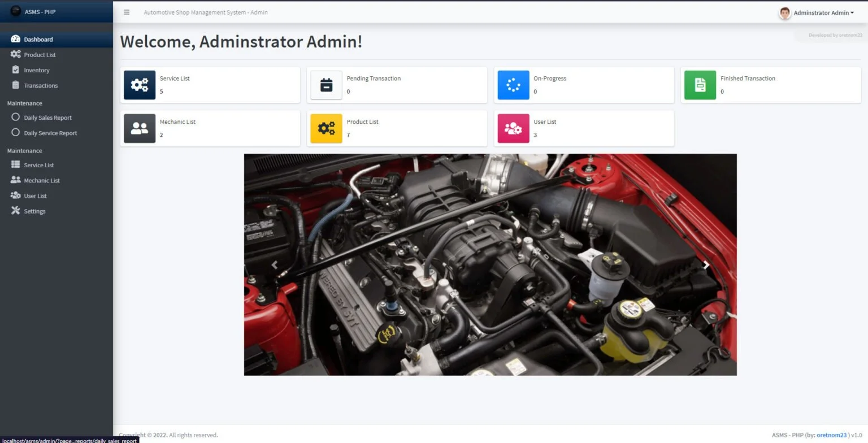Toggle the sidebar with the hamburger menu

(127, 12)
